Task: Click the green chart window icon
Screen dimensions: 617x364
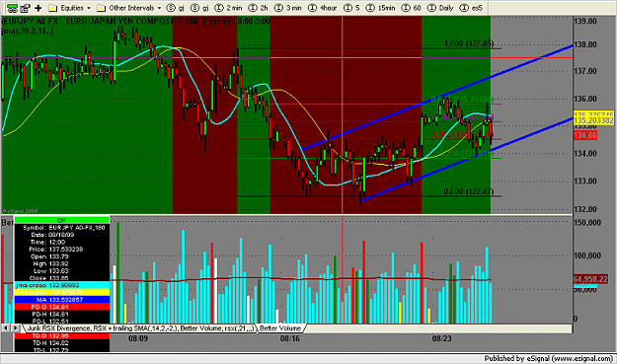Action: (x=13, y=8)
